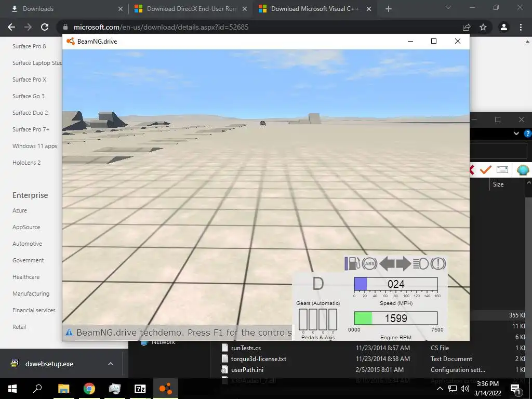Click the address bar URL
This screenshot has width=532, height=399.
(161, 27)
